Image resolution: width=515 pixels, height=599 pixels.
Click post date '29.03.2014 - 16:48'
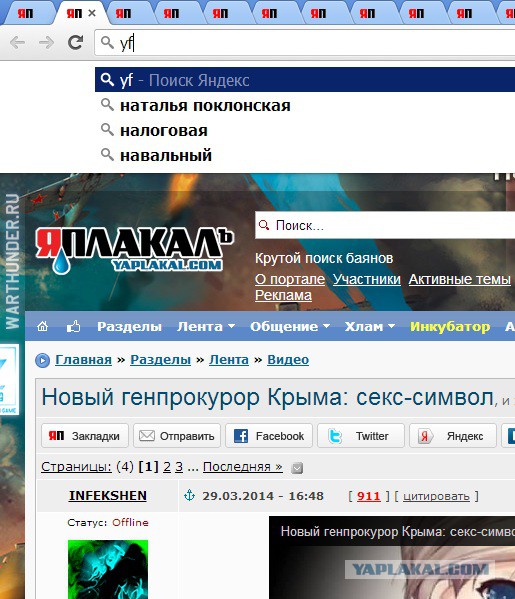(263, 496)
